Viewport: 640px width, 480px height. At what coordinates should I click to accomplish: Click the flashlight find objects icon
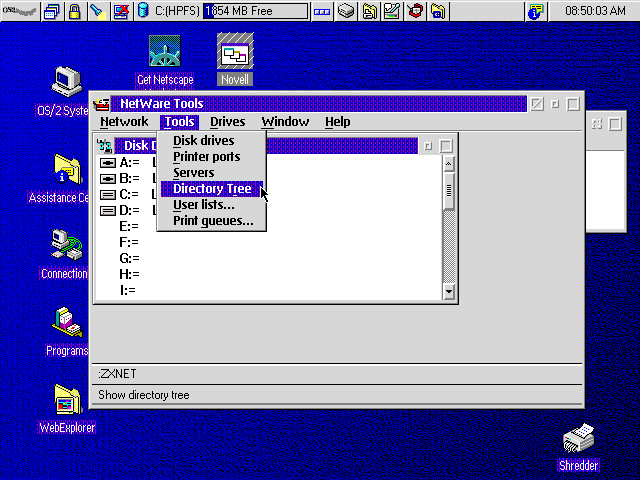98,11
